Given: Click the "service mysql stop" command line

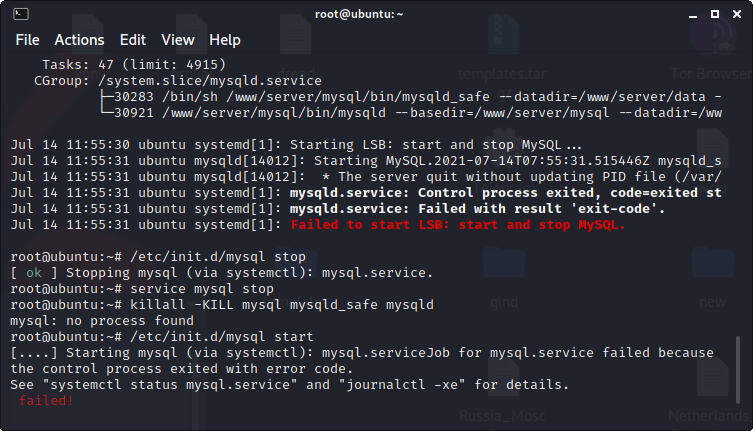Looking at the screenshot, I should [202, 289].
